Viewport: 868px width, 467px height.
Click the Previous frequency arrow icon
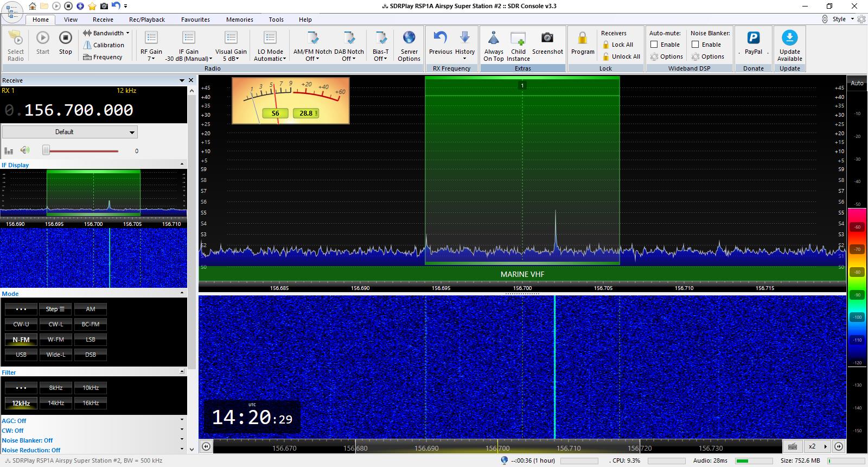(x=440, y=39)
